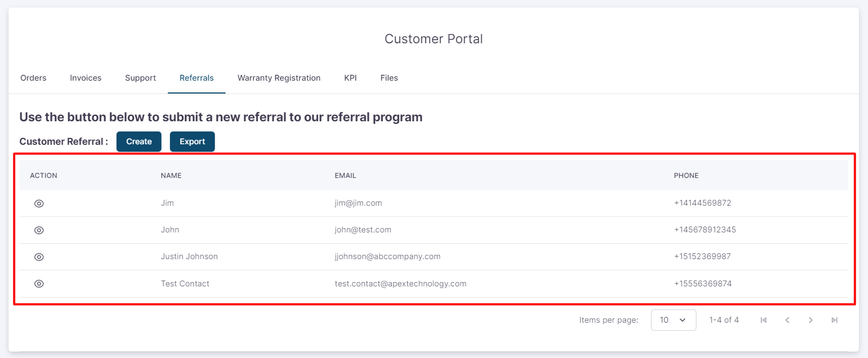Open the Files tab
Image resolution: width=868 pixels, height=358 pixels.
[389, 78]
